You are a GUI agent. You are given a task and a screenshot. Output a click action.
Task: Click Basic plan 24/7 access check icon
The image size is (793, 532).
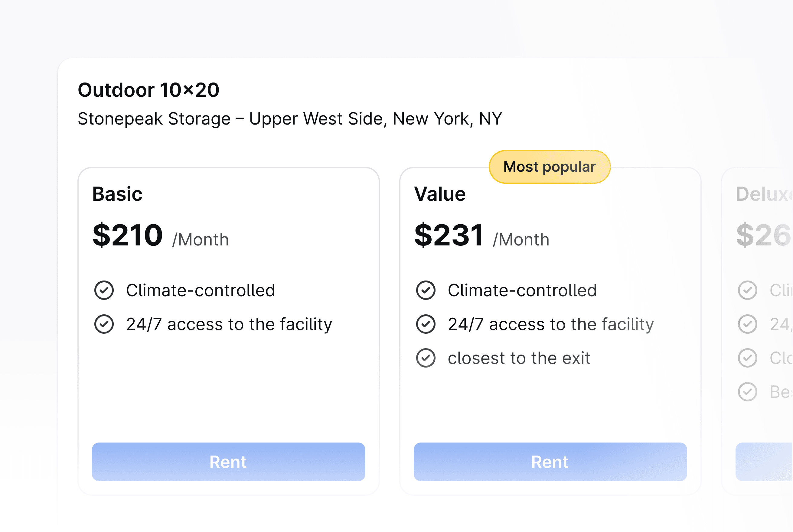coord(104,324)
